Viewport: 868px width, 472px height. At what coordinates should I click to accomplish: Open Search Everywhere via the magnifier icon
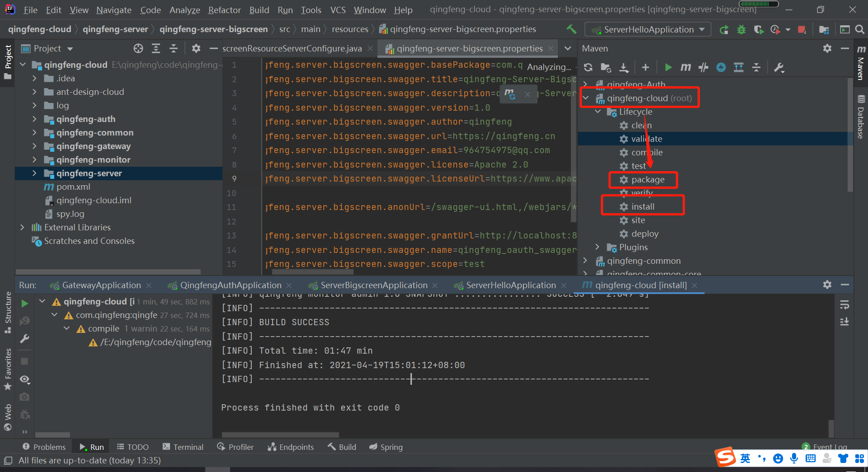coord(860,30)
